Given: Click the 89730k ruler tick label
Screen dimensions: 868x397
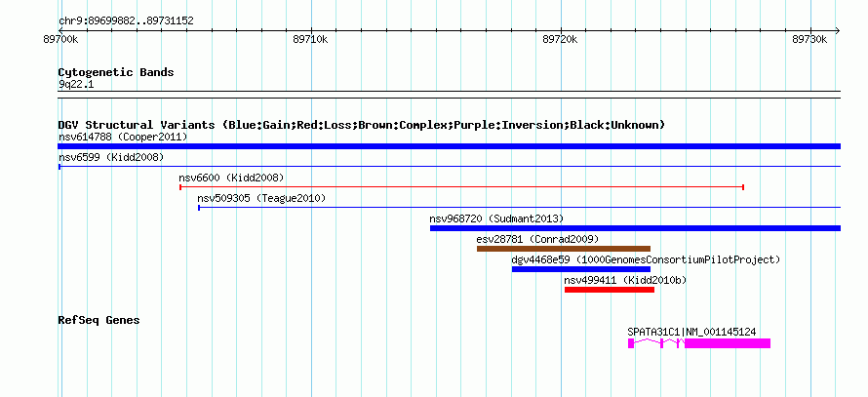Looking at the screenshot, I should [x=809, y=39].
